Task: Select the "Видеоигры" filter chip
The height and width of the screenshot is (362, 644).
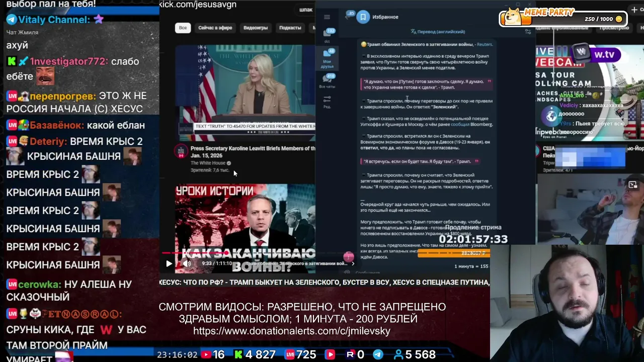Action: pyautogui.click(x=256, y=28)
